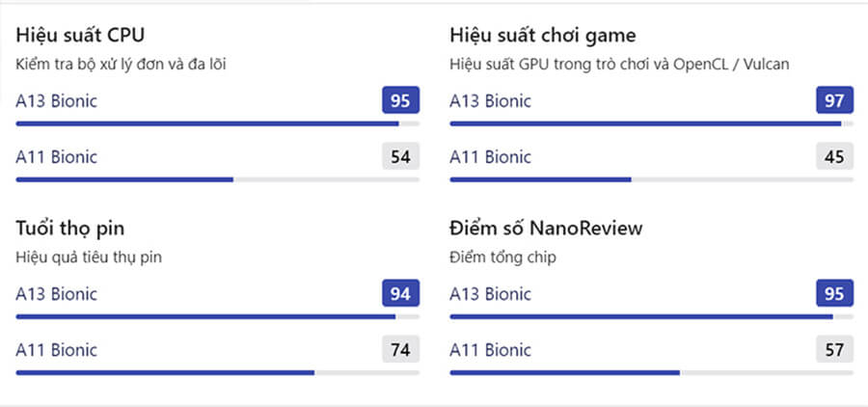Click the 97 gaming score badge

pyautogui.click(x=834, y=100)
